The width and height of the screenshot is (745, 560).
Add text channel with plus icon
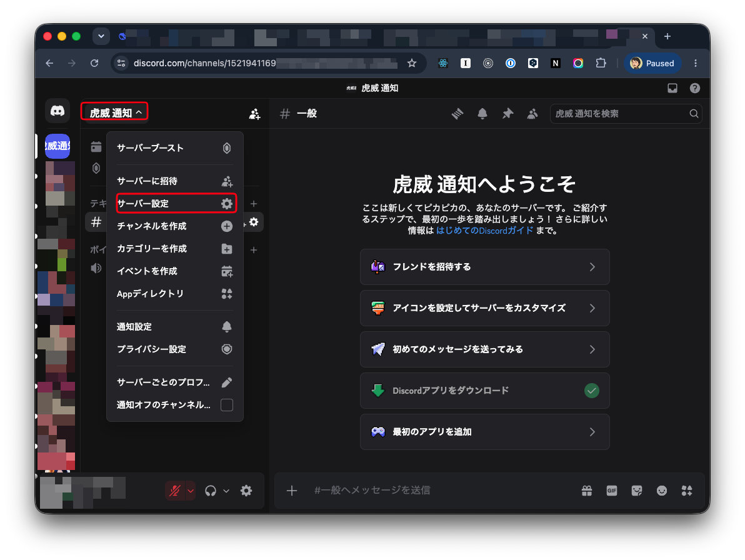coord(254,204)
